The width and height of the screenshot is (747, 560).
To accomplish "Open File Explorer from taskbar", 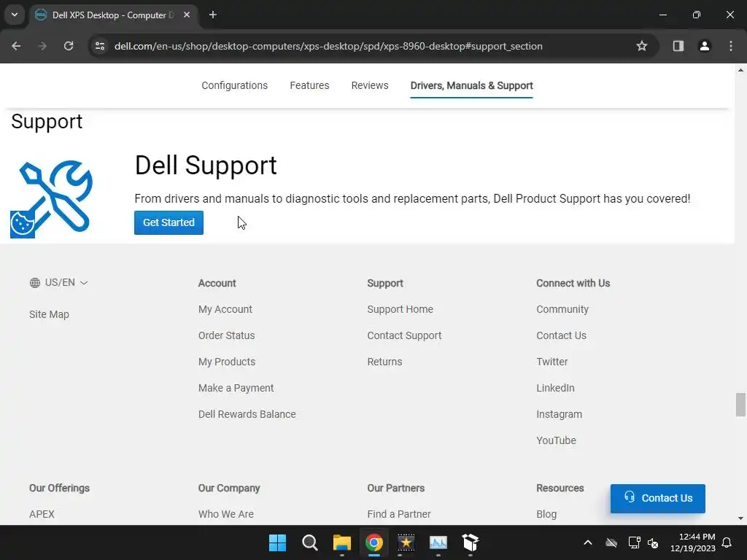I will click(342, 542).
